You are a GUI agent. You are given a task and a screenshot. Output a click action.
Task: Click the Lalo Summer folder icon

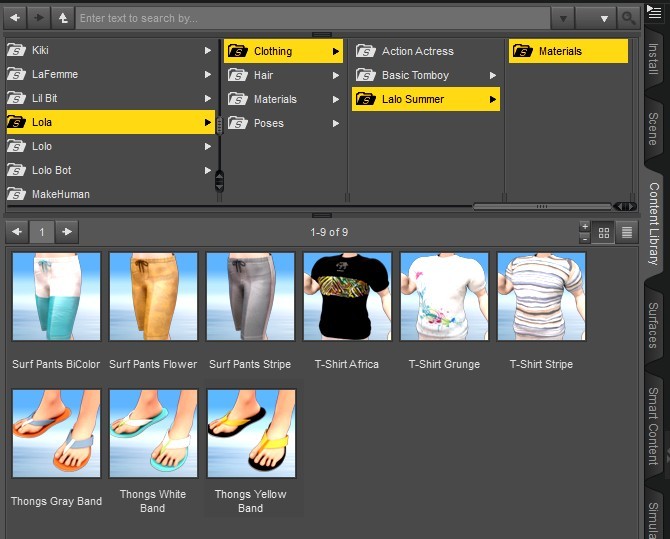[366, 99]
